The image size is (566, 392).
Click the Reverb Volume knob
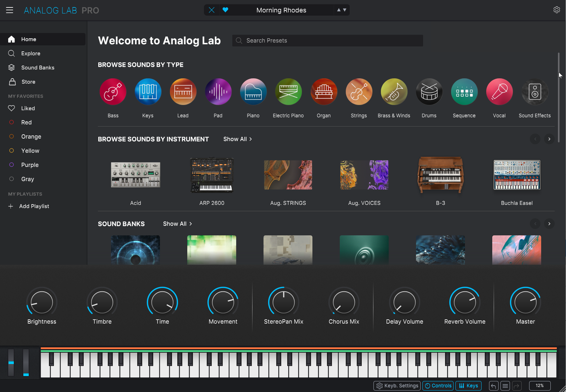(x=465, y=302)
